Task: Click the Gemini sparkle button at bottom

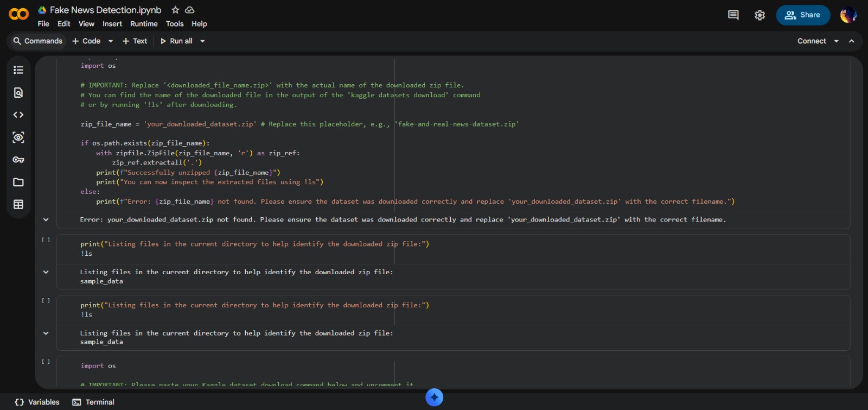Action: point(434,398)
